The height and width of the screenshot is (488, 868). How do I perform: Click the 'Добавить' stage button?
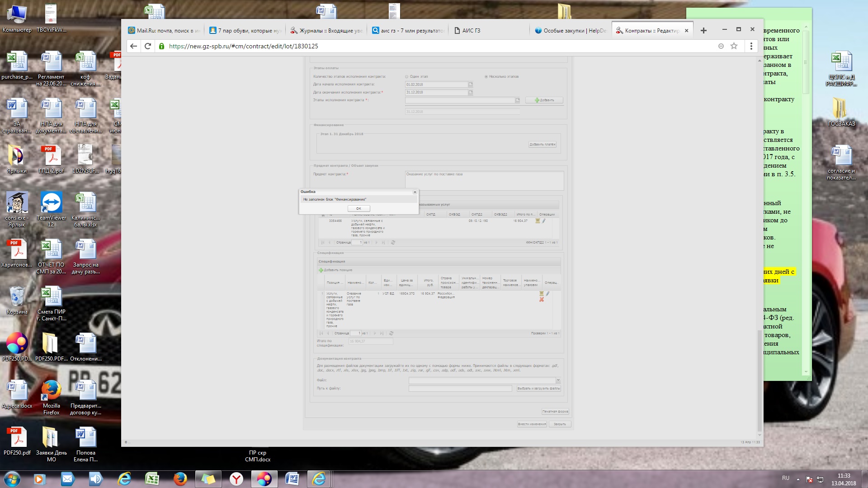coord(544,100)
